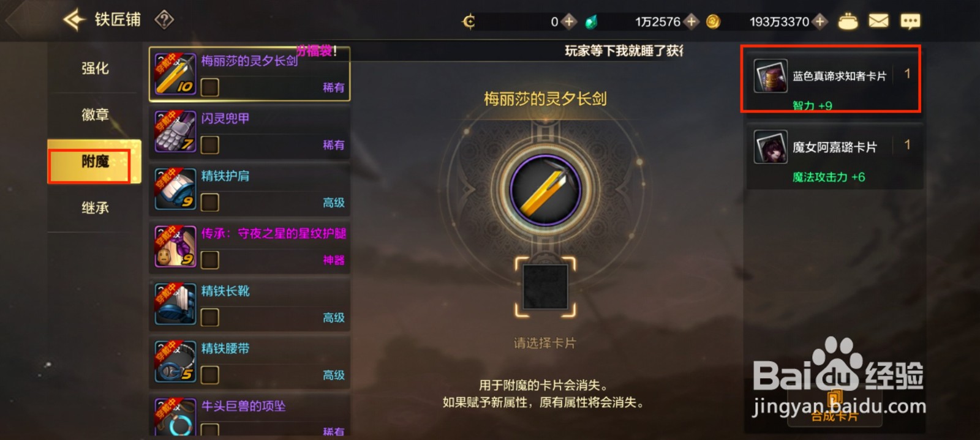
Task: Switch to the 徽章 tab
Action: tap(95, 114)
